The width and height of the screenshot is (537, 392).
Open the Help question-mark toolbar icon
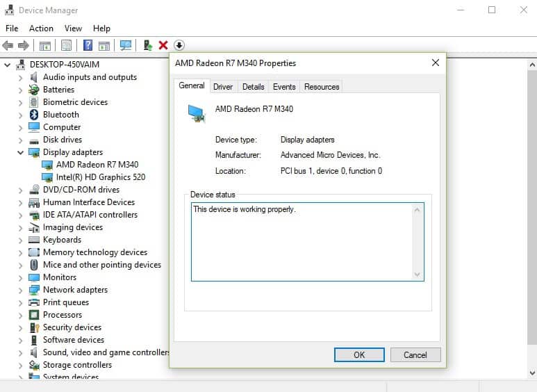(x=88, y=45)
